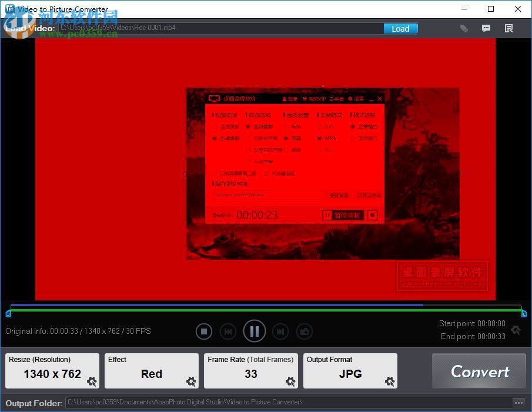The width and height of the screenshot is (532, 412).
Task: Browse Output Folder with the ellipsis button
Action: click(518, 402)
